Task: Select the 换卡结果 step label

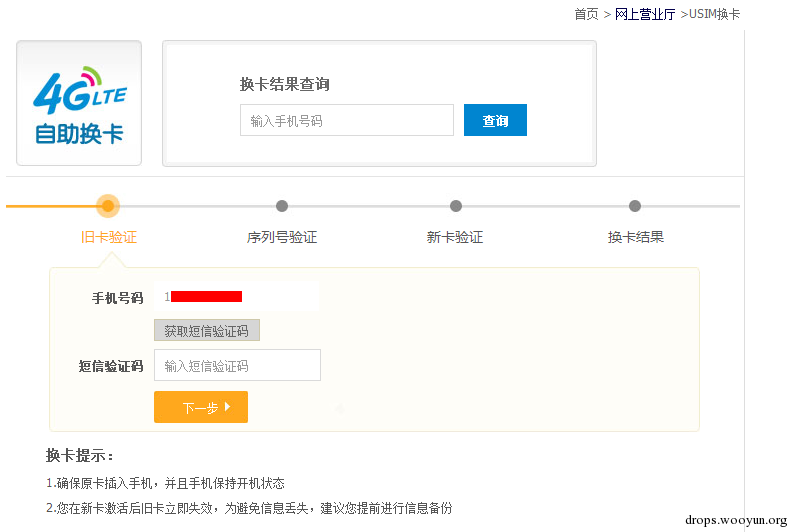Action: 636,237
